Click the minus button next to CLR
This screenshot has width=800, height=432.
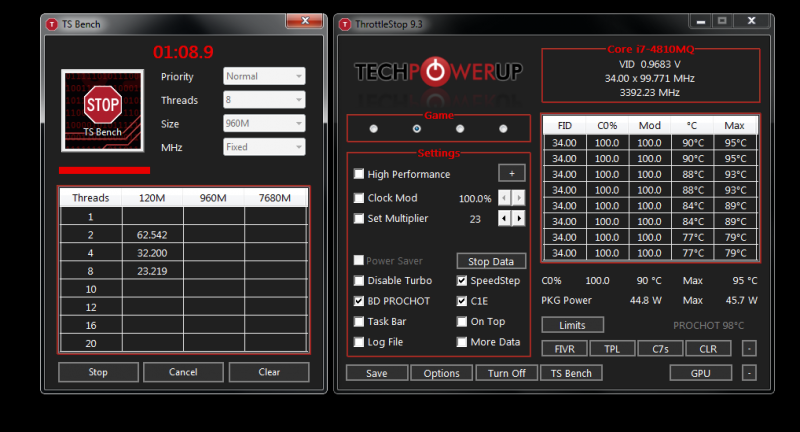[749, 349]
